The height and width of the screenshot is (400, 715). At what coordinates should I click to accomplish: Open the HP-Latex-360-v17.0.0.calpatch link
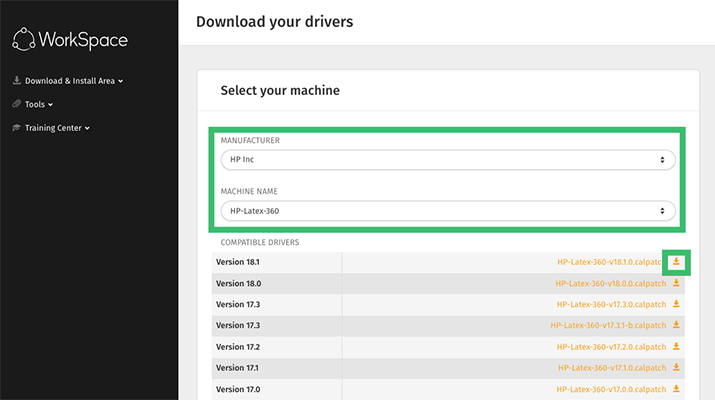pyautogui.click(x=611, y=389)
